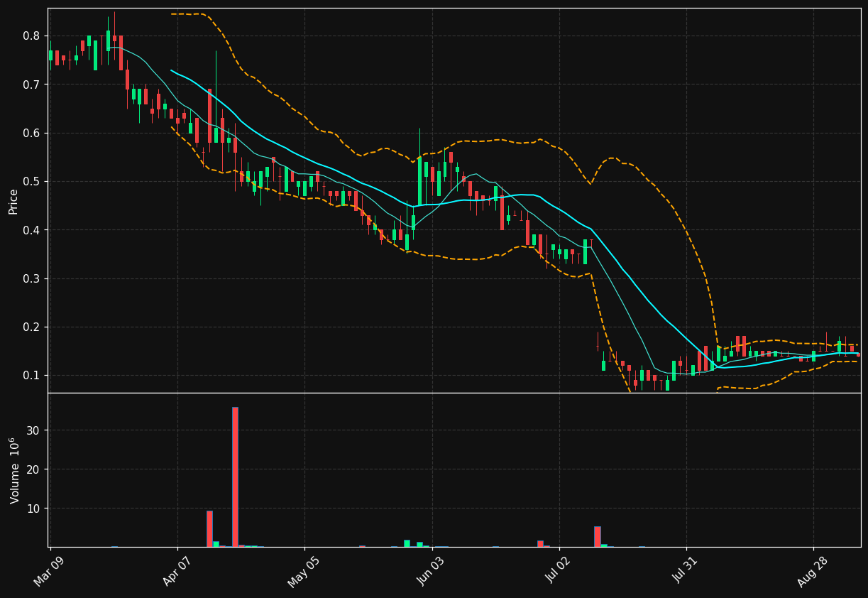Click the red volume bar after Jul 02
868x598 pixels.
[597, 536]
